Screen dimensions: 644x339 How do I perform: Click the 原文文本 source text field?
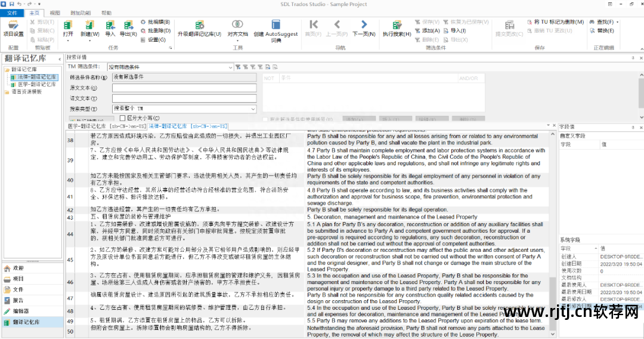coord(184,88)
